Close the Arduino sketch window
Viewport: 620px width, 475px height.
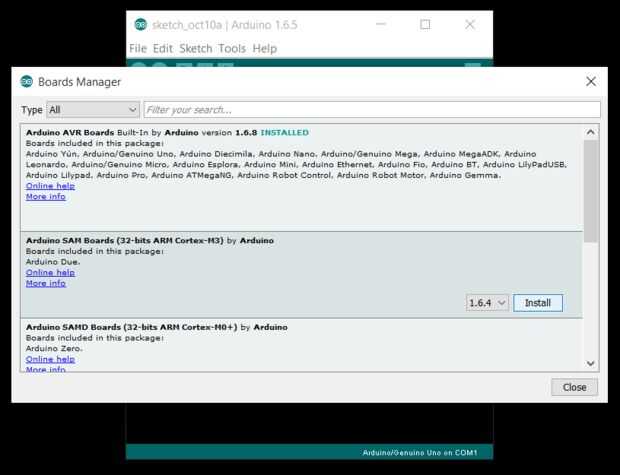coord(470,25)
